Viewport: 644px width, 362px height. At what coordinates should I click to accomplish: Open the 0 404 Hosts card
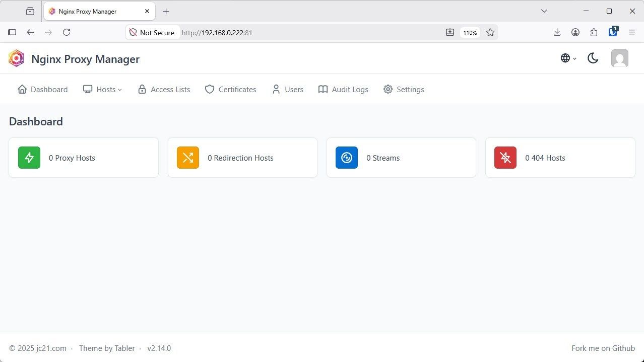click(560, 158)
